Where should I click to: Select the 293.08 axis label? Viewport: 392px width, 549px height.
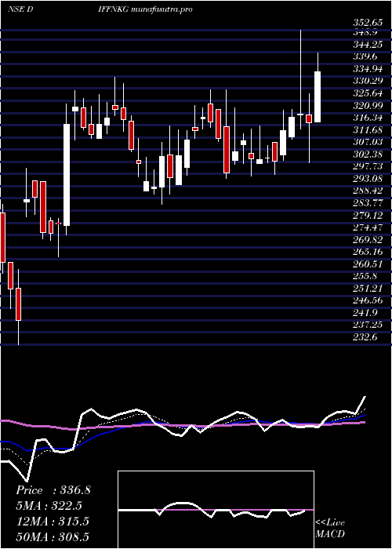[368, 179]
